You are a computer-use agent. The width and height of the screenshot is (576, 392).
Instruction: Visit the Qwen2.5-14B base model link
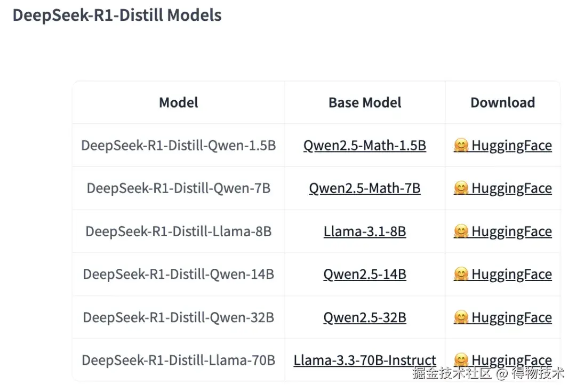[365, 274]
